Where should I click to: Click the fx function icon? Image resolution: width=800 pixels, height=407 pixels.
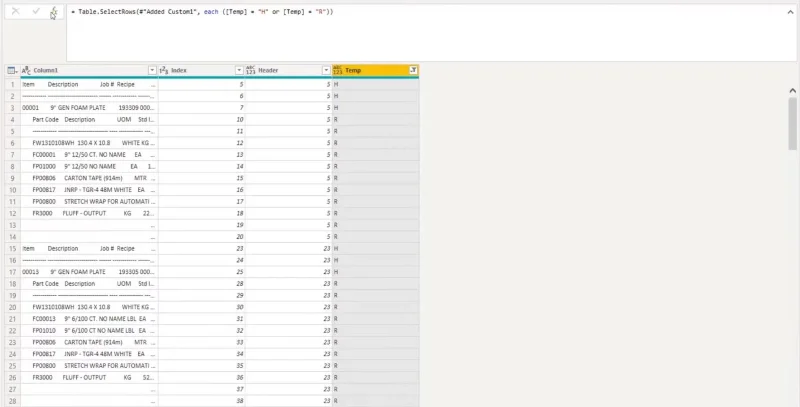(54, 12)
